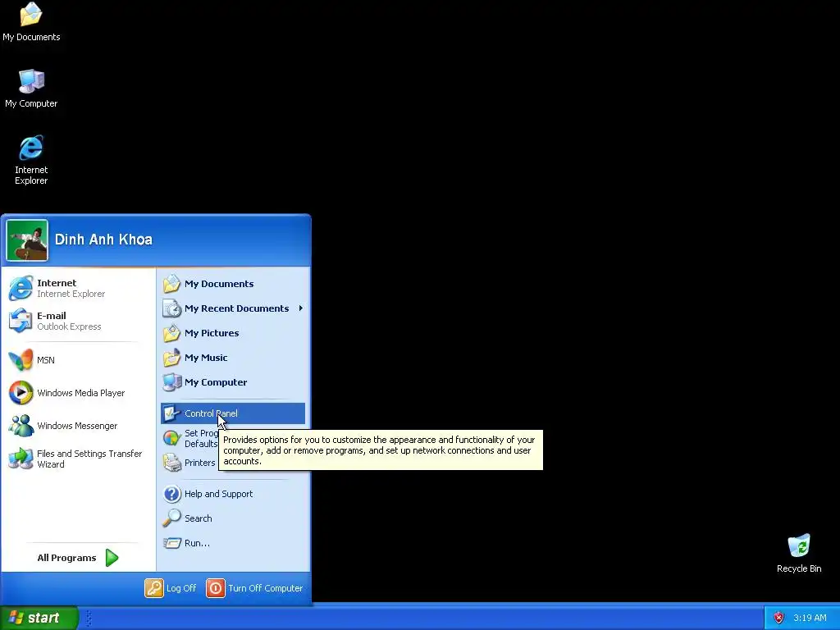The width and height of the screenshot is (840, 630).
Task: Open Outlook Express E-mail icon
Action: point(21,321)
